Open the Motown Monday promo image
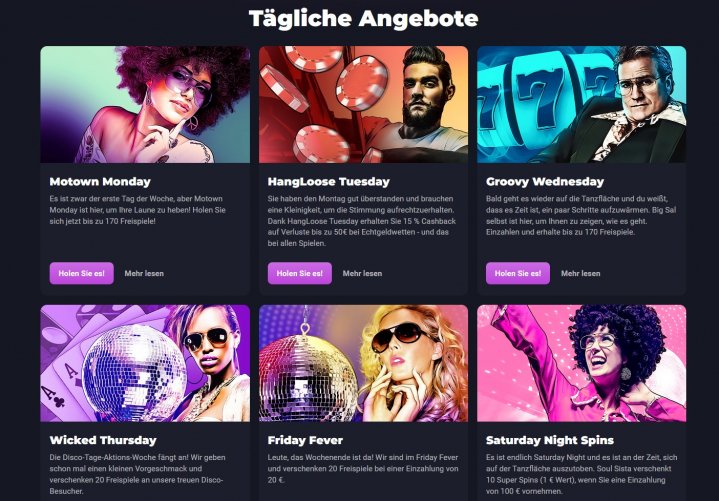This screenshot has width=719, height=501. (x=145, y=104)
